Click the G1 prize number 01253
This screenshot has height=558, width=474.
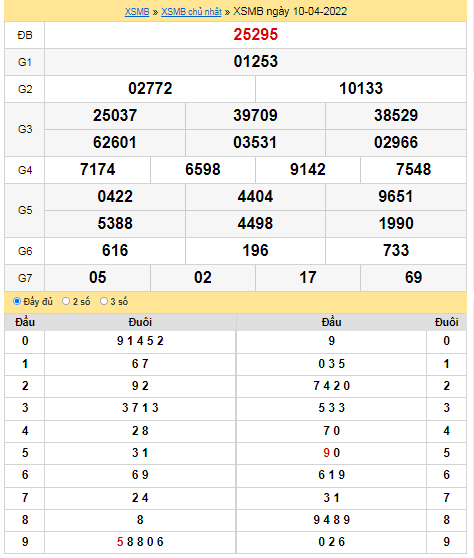[x=256, y=62]
